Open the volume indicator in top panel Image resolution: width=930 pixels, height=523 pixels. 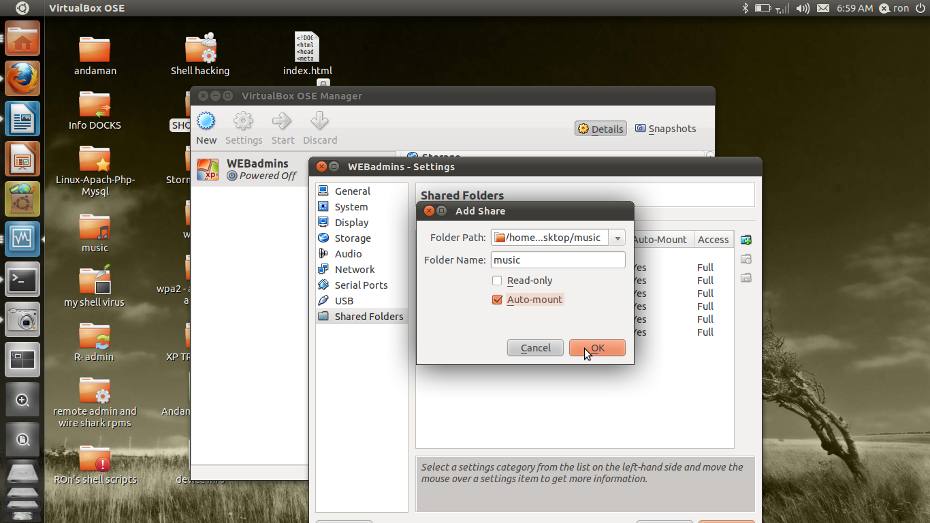click(802, 8)
